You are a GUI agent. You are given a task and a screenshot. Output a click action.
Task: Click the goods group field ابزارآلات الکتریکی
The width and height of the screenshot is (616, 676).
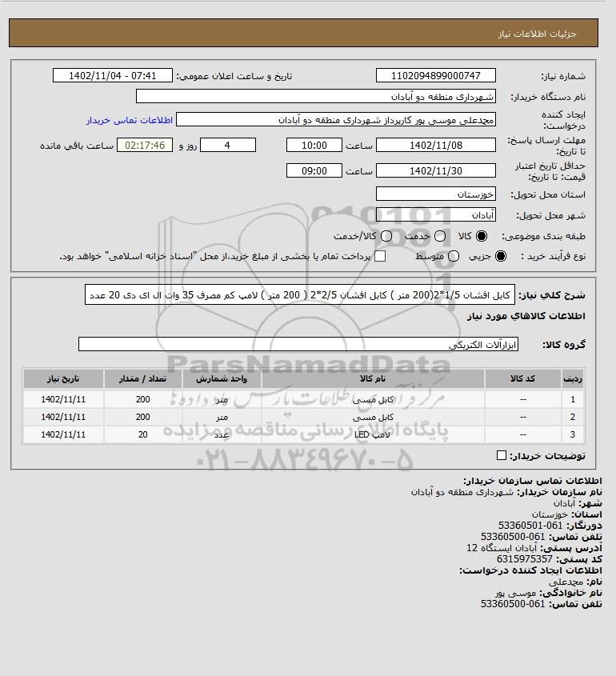coord(298,345)
